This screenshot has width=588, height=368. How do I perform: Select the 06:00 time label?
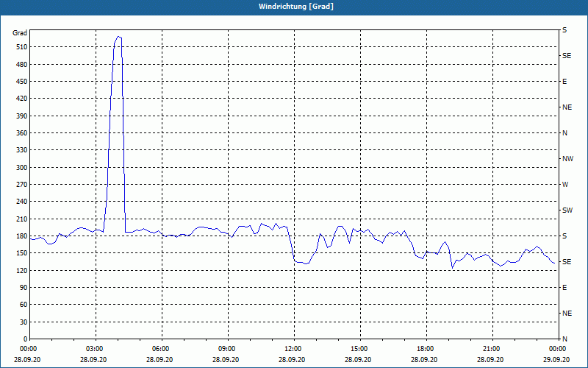click(x=162, y=349)
